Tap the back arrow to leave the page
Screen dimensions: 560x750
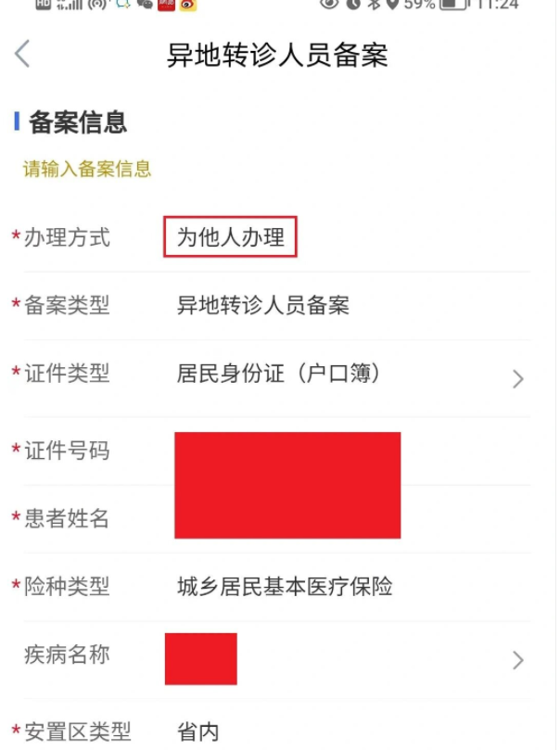(x=20, y=56)
